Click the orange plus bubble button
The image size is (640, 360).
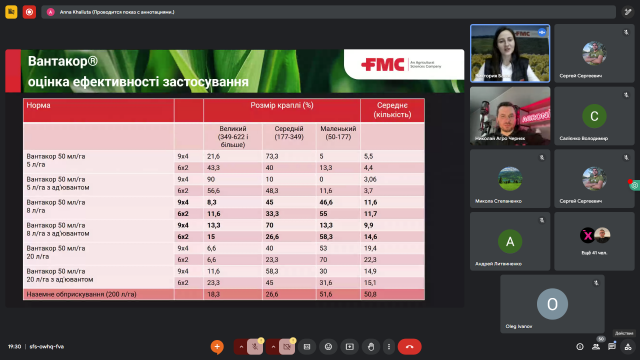(x=217, y=347)
